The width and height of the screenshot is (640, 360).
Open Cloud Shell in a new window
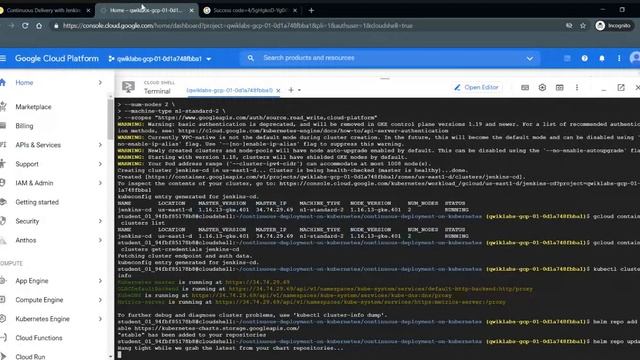621,87
